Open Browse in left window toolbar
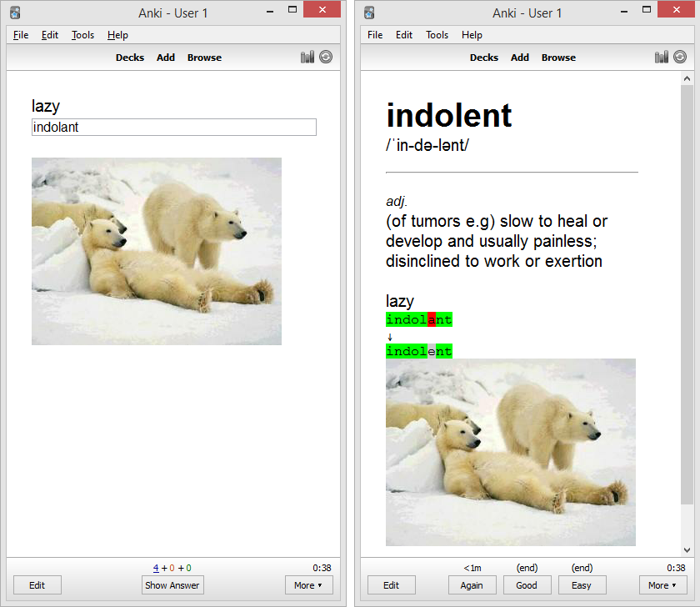This screenshot has height=607, width=700. (204, 58)
